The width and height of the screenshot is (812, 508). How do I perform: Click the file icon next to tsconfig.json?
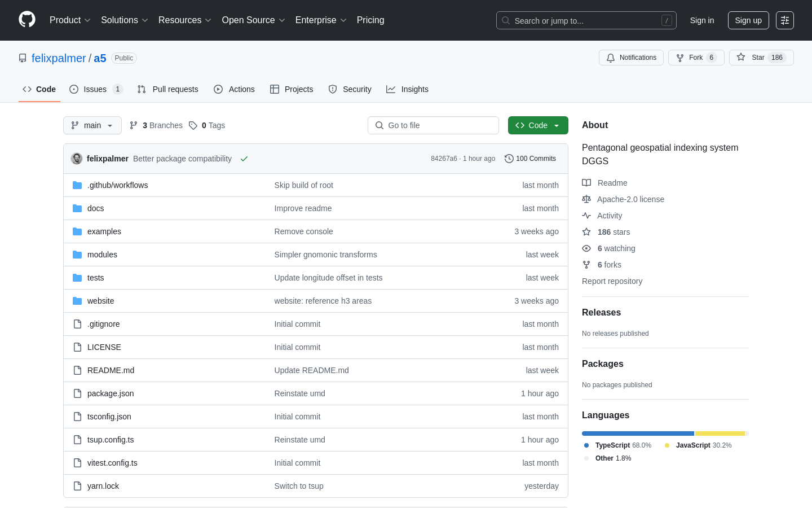(77, 417)
